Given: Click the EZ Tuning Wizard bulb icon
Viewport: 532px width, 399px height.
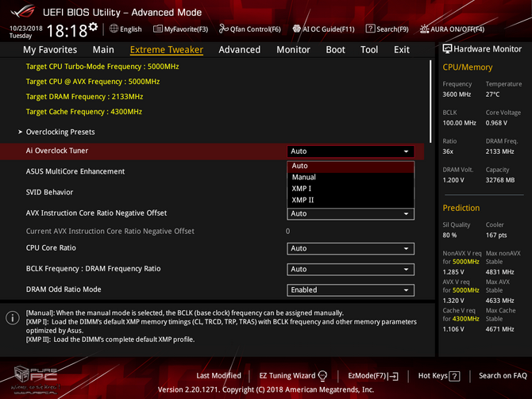Looking at the screenshot, I should pos(322,376).
